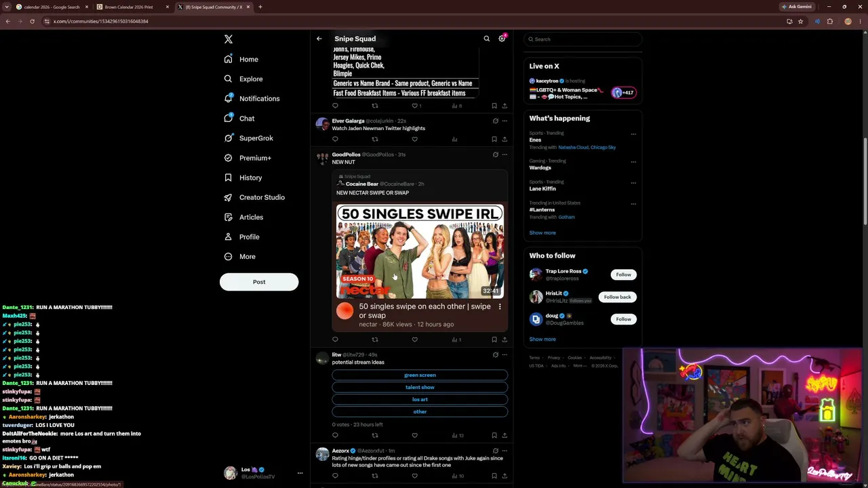Vote 'green screen' in the poll

click(420, 375)
